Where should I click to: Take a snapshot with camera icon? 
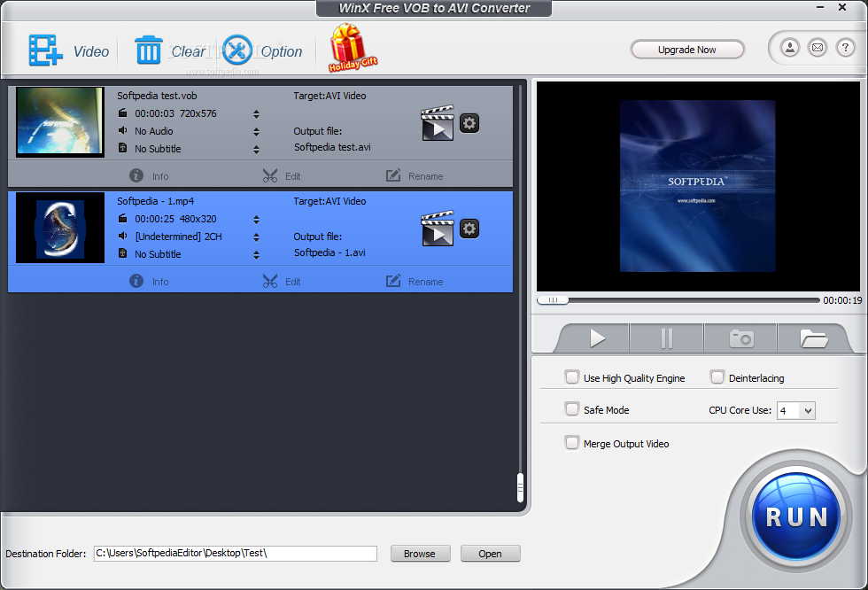tap(741, 338)
